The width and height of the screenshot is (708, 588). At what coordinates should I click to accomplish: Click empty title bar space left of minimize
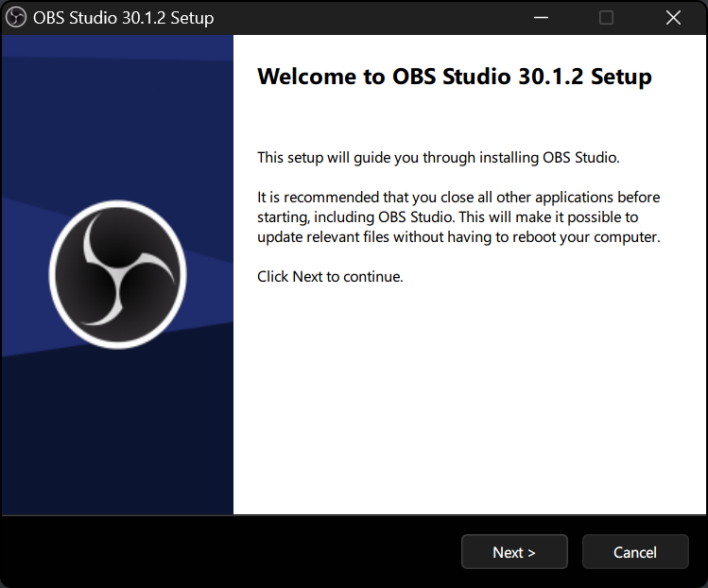click(378, 18)
